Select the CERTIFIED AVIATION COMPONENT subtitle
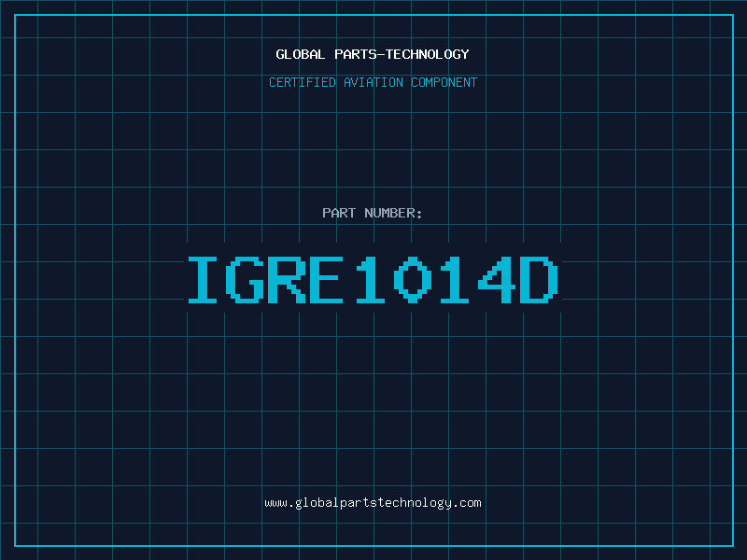Screen dimensions: 747x560 (373, 82)
